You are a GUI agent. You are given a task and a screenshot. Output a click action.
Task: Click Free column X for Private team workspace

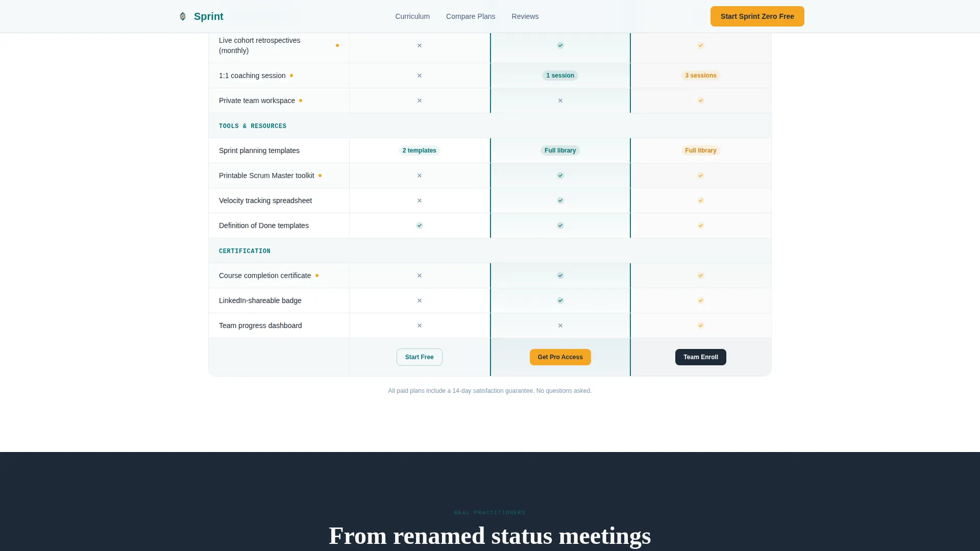pos(420,101)
